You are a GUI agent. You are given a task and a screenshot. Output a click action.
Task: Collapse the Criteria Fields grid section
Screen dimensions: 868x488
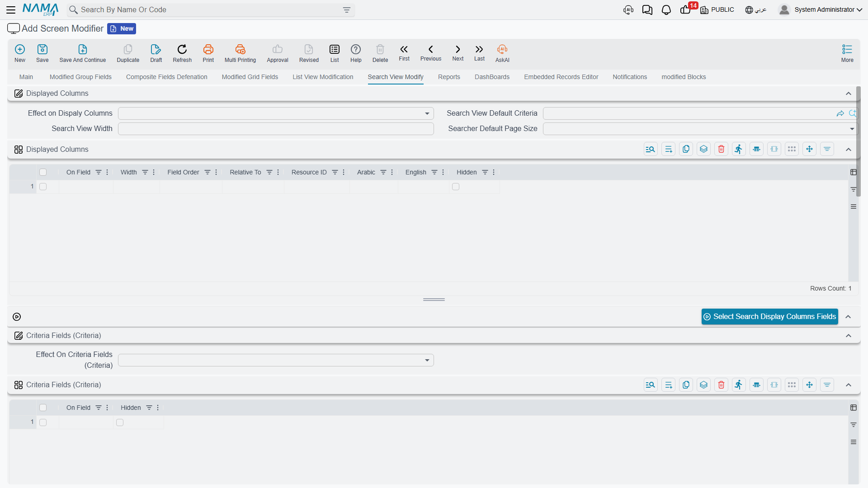pos(849,385)
